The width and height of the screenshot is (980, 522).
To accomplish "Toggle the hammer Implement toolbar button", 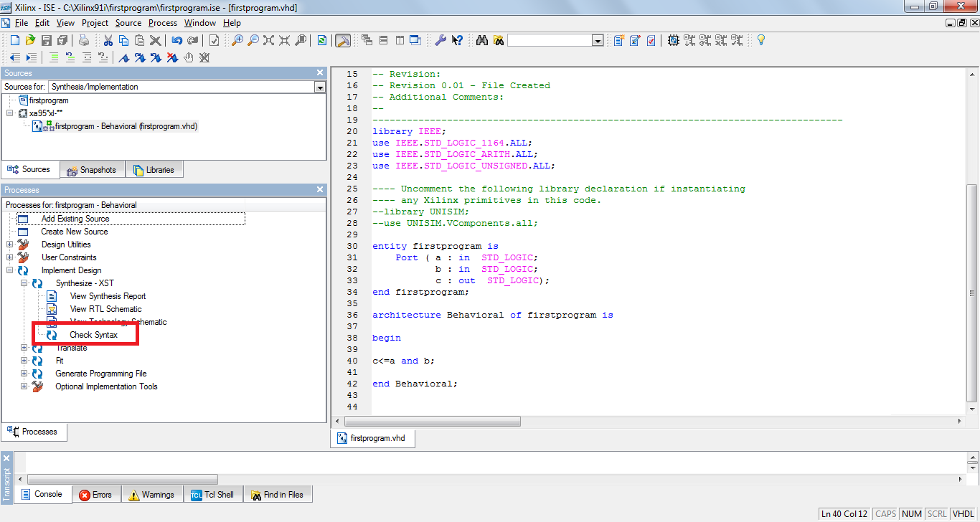I will pos(343,40).
